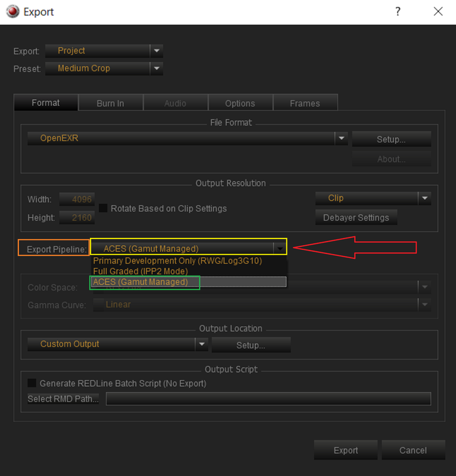456x476 pixels.
Task: Go to the Options tab
Action: (x=240, y=103)
